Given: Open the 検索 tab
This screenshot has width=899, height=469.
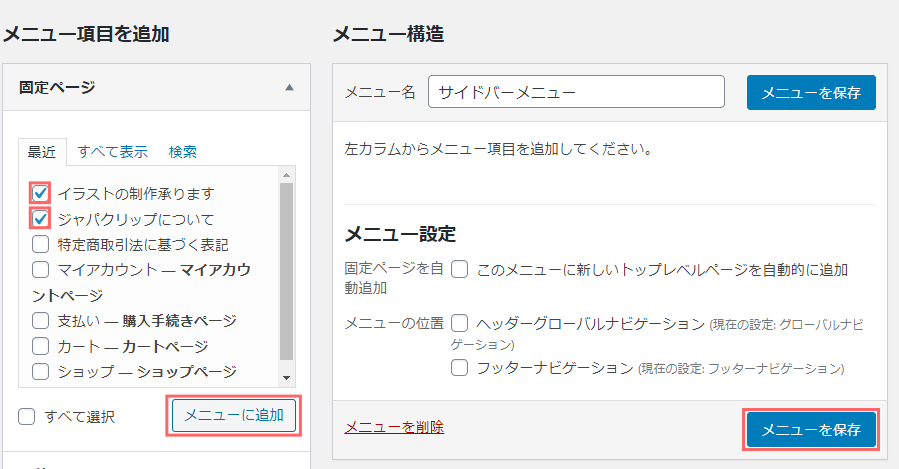Looking at the screenshot, I should point(182,152).
